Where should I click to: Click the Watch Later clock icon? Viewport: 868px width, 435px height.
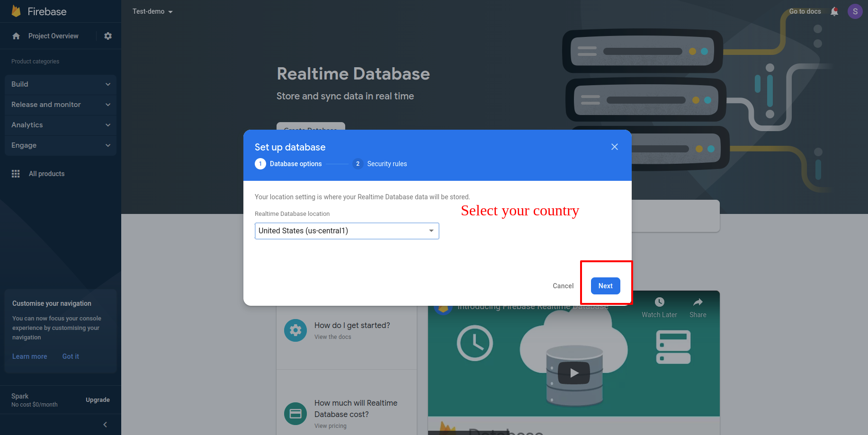[659, 302]
